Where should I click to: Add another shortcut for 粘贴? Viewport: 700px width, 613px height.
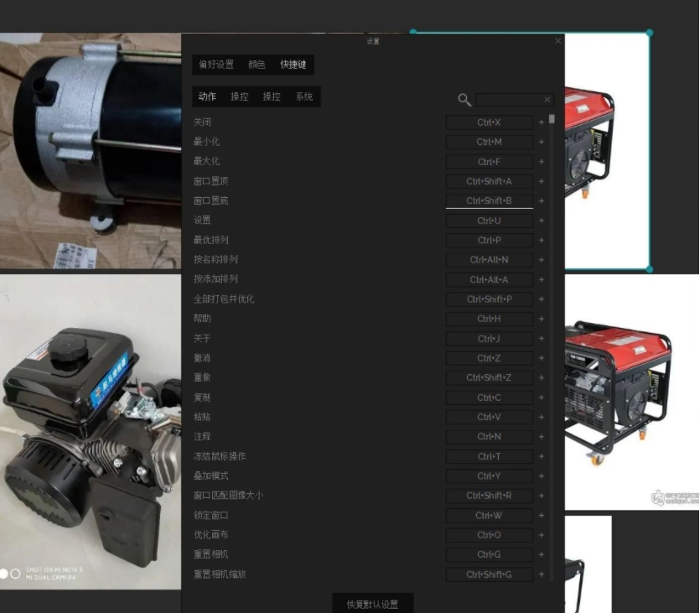[541, 417]
